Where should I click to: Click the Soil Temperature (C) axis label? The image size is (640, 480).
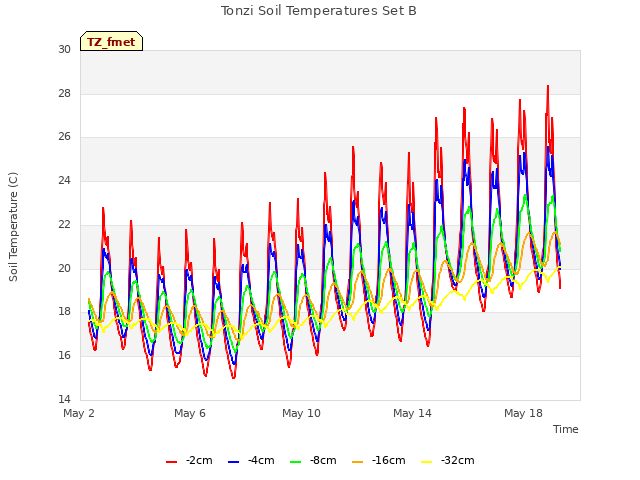click(x=13, y=227)
